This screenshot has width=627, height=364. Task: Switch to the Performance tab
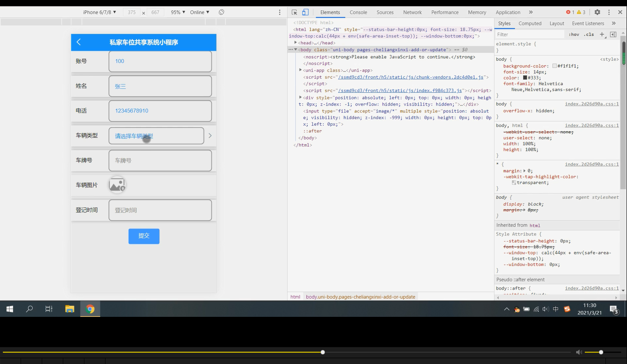(445, 12)
